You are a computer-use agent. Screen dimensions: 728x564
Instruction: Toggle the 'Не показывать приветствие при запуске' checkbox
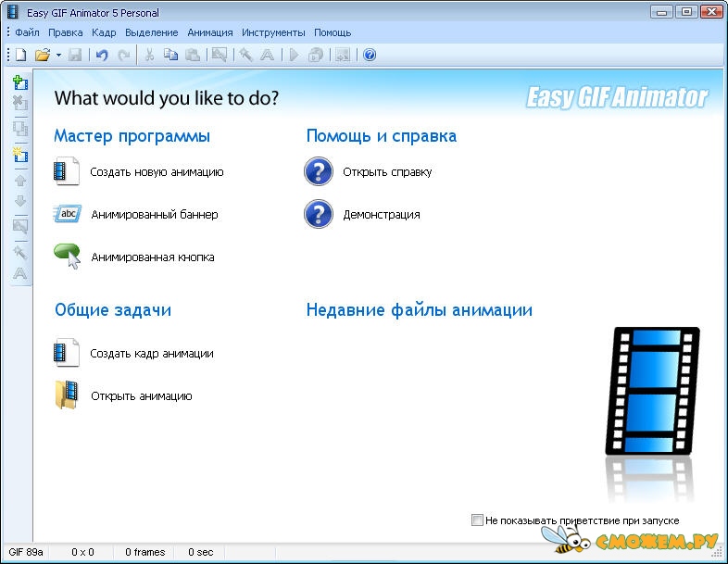pos(477,520)
